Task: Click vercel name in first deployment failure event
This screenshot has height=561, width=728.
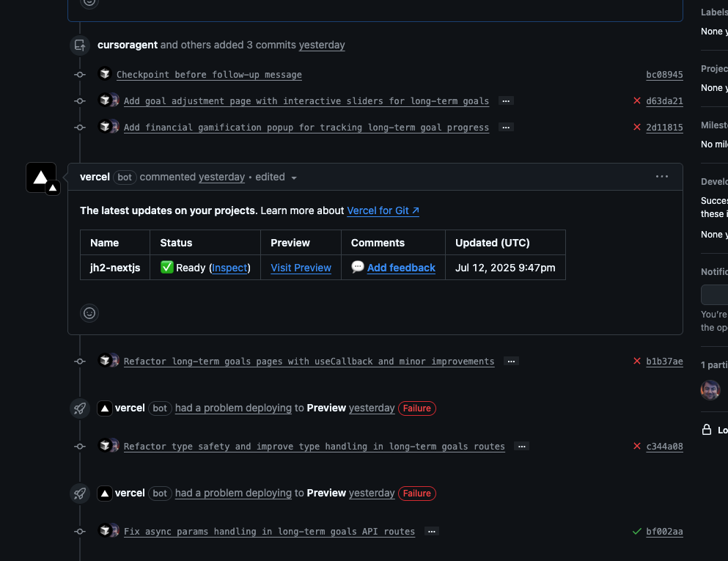Action: [x=130, y=408]
